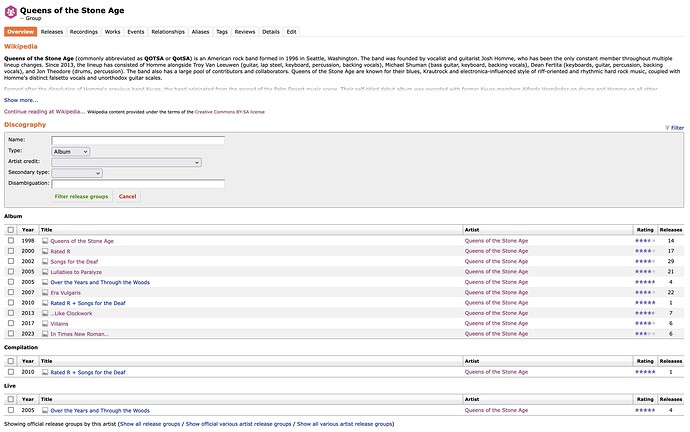
Task: Click the album icon beside ...Like Clockwork
Action: point(45,313)
